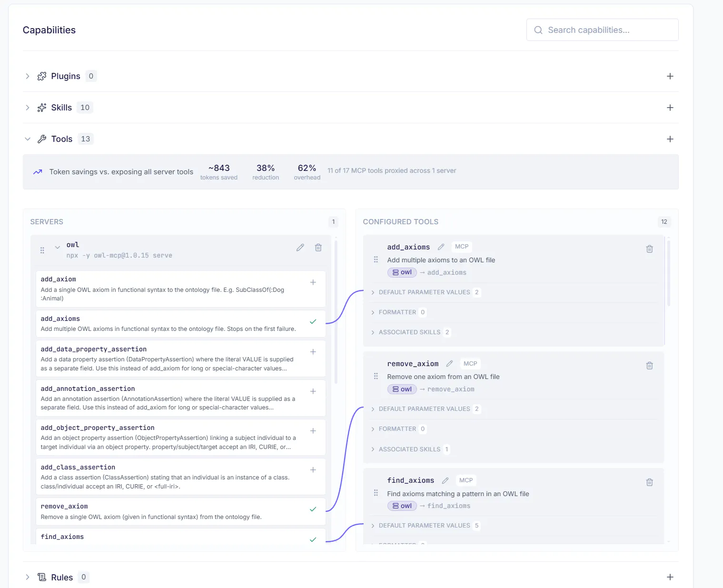Add the add_annotation_assertion tool
The height and width of the screenshot is (588, 723).
coord(313,391)
